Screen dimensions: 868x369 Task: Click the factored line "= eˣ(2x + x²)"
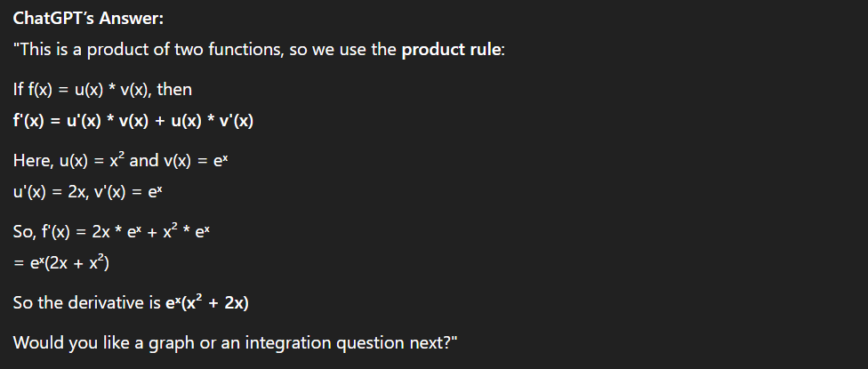60,263
